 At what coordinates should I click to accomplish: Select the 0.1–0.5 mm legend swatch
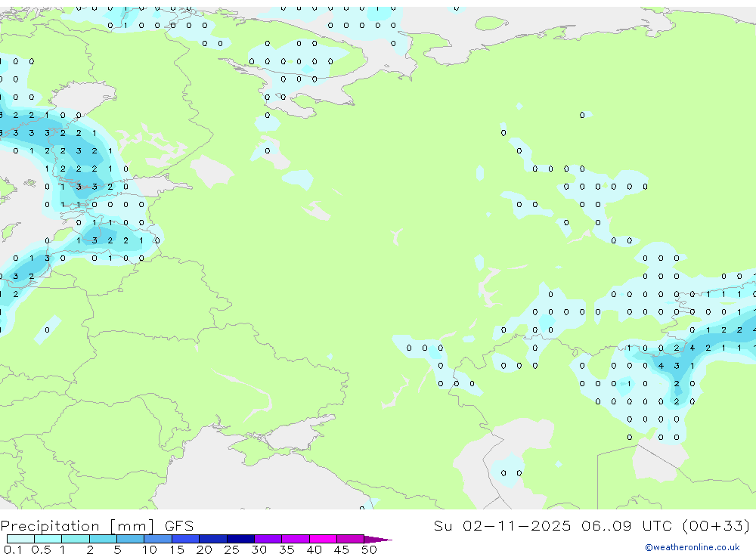coord(20,539)
